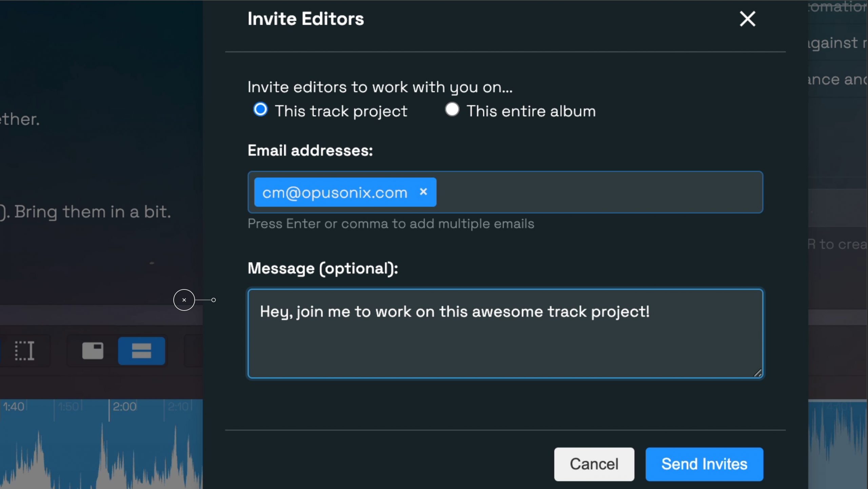Image resolution: width=868 pixels, height=489 pixels.
Task: Select the This track project radio
Action: click(x=260, y=110)
